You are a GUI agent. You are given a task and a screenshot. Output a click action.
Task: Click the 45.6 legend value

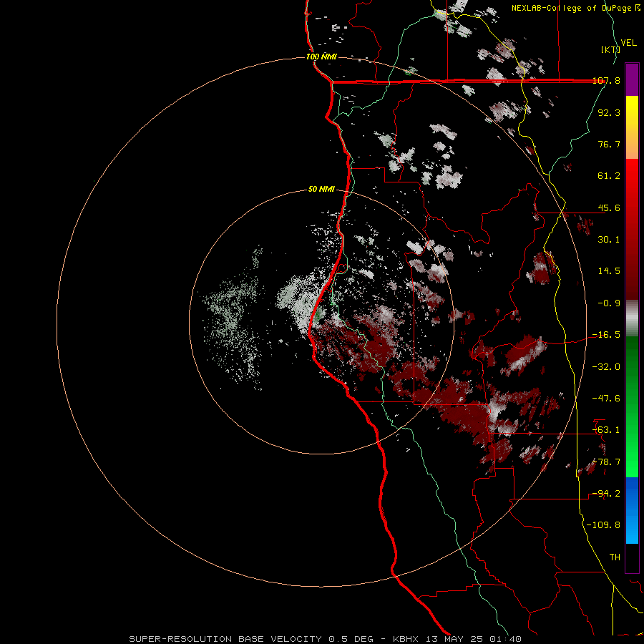click(609, 208)
